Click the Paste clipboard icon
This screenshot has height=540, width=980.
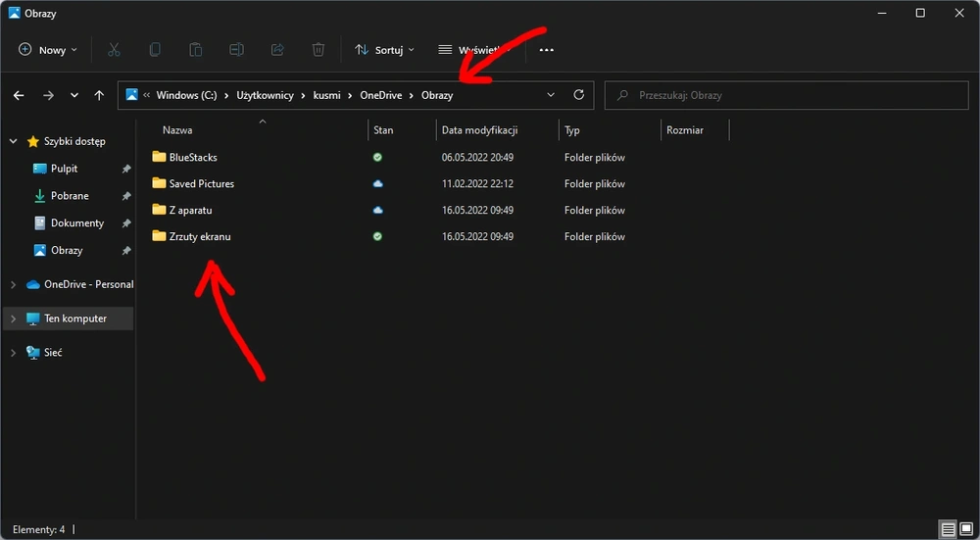click(196, 50)
